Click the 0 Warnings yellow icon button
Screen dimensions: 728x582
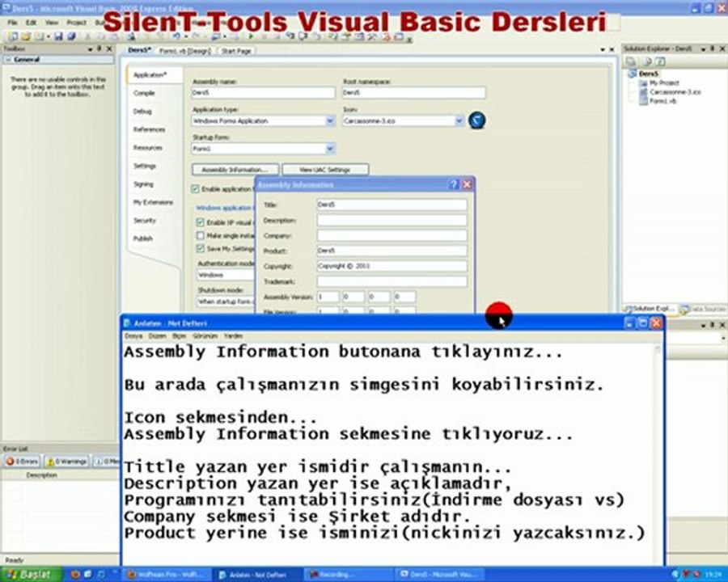pyautogui.click(x=67, y=462)
